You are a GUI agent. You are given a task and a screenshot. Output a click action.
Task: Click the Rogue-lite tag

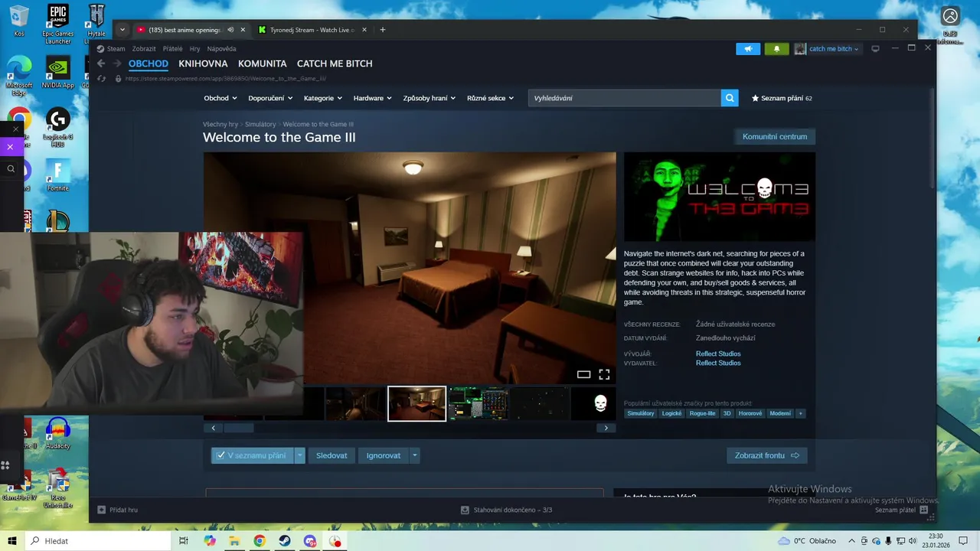point(702,413)
